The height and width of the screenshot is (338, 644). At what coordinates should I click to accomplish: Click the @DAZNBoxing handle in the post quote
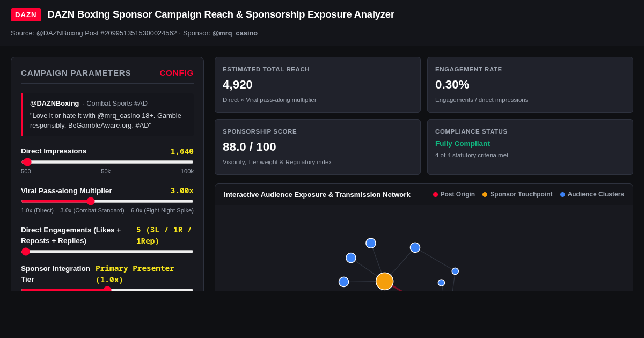[54, 104]
